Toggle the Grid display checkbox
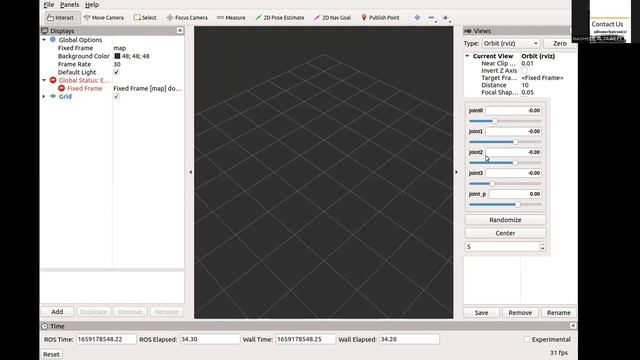 click(116, 96)
